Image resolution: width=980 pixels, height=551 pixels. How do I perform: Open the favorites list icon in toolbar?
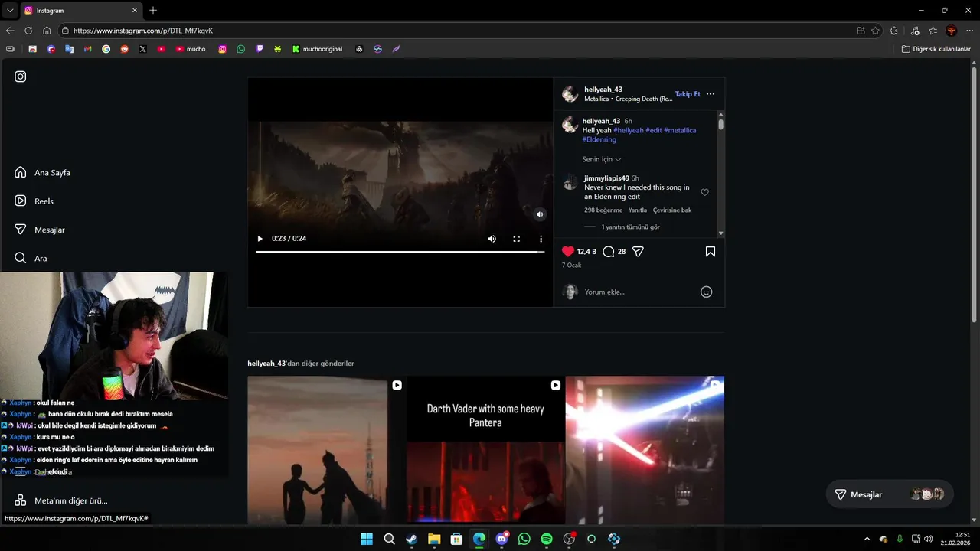click(x=933, y=31)
